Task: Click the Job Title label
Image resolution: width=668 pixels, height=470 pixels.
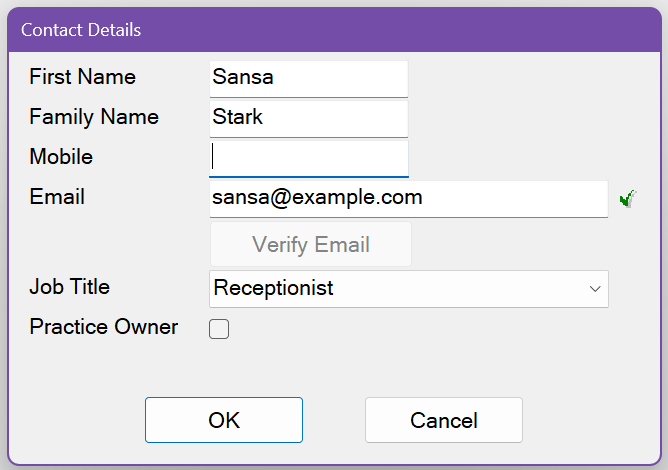Action: [70, 287]
